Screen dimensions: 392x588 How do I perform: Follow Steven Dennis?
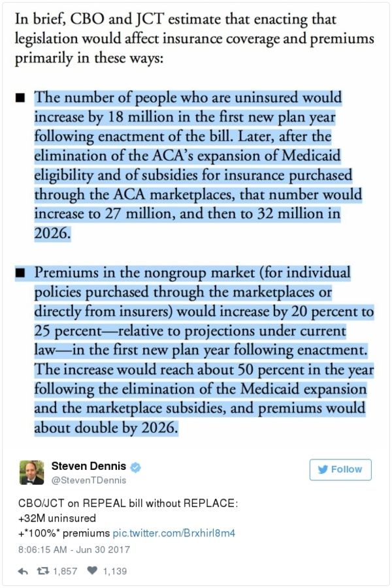[340, 470]
